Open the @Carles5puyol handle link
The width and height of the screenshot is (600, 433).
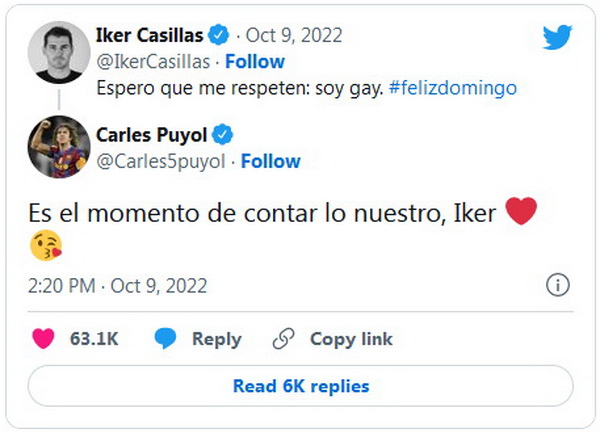pyautogui.click(x=159, y=161)
